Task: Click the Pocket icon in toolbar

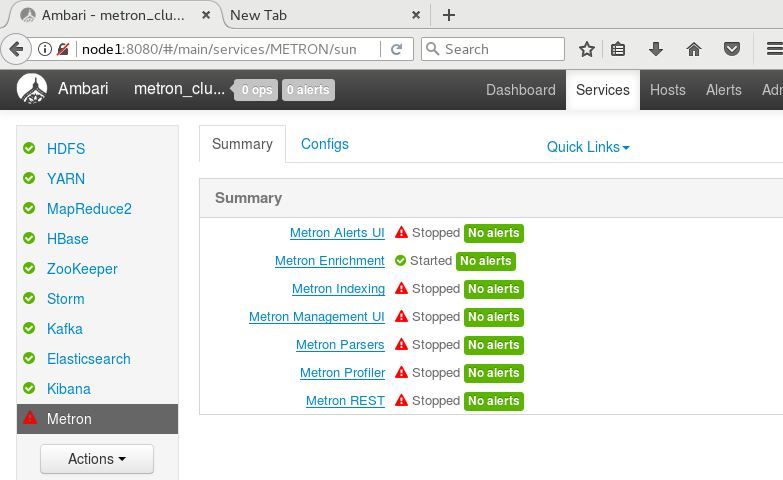Action: 732,49
